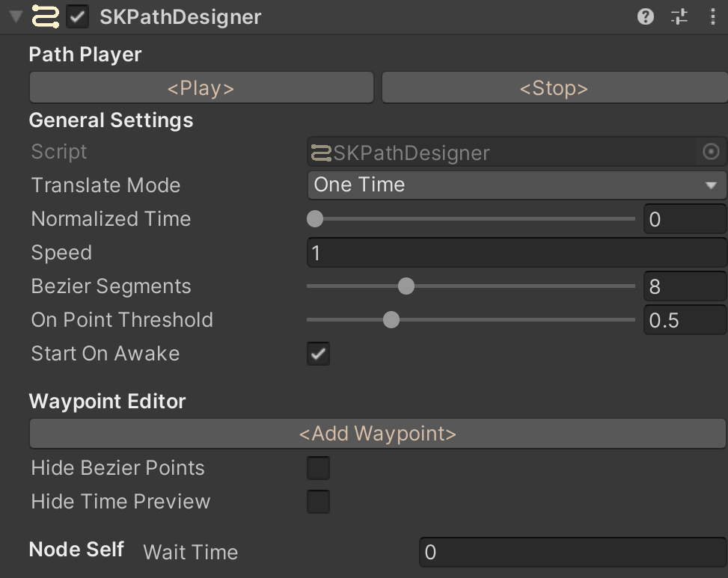Image resolution: width=728 pixels, height=578 pixels.
Task: Click the <Add Waypoint> button
Action: click(377, 434)
